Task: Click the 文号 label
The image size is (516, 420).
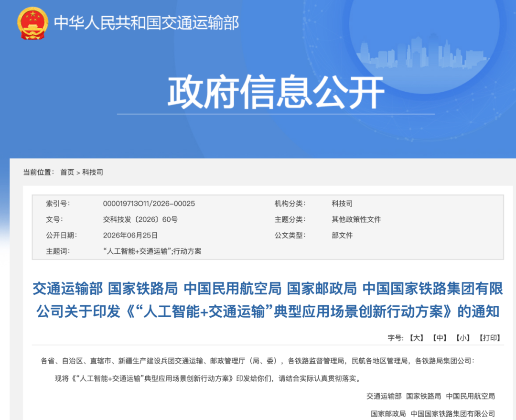Action: pyautogui.click(x=54, y=219)
